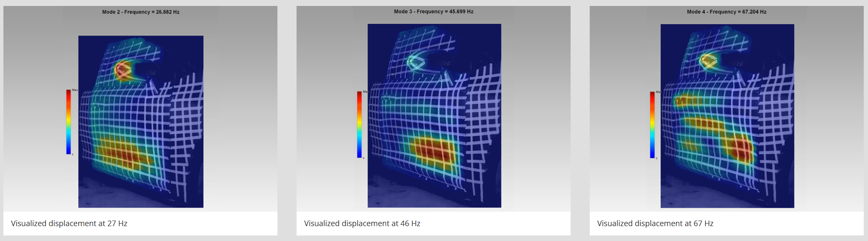Click the title 'Mode 4 - Frequency = 67.204 Hz'
Viewport: 868px width, 241px height.
tap(727, 12)
